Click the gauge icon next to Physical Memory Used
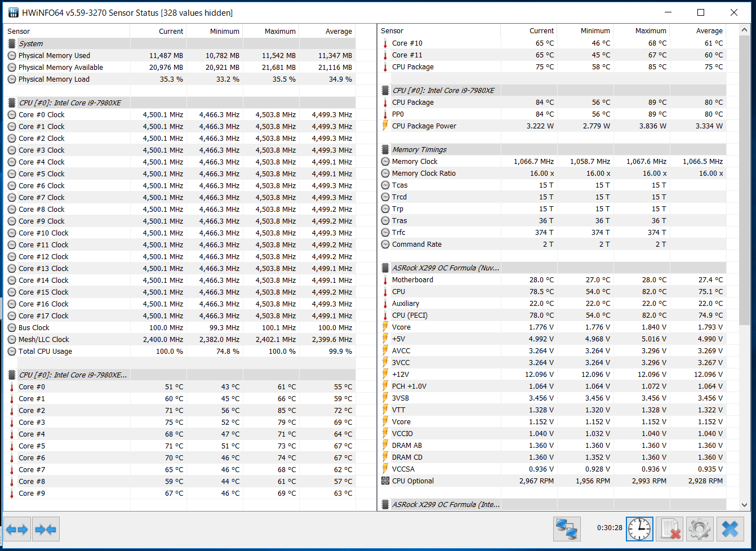The image size is (756, 551). 12,55
